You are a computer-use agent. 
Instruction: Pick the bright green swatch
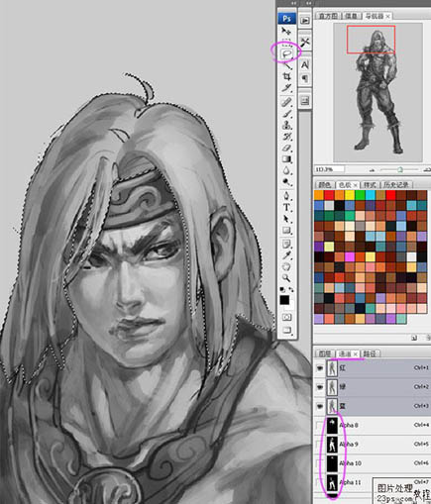click(360, 195)
